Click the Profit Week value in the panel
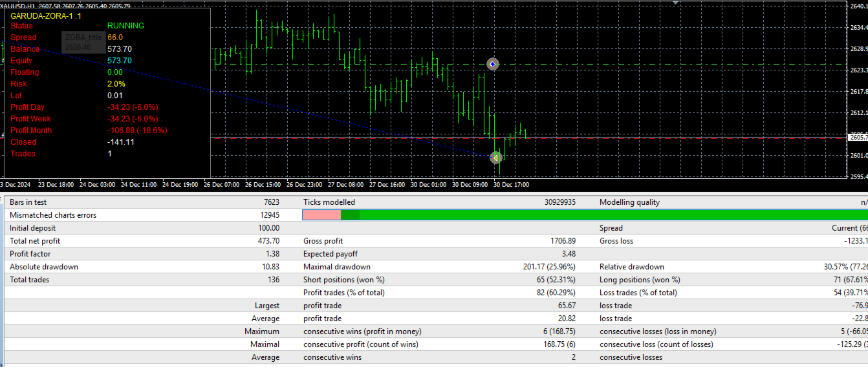868x367 pixels. coord(133,119)
